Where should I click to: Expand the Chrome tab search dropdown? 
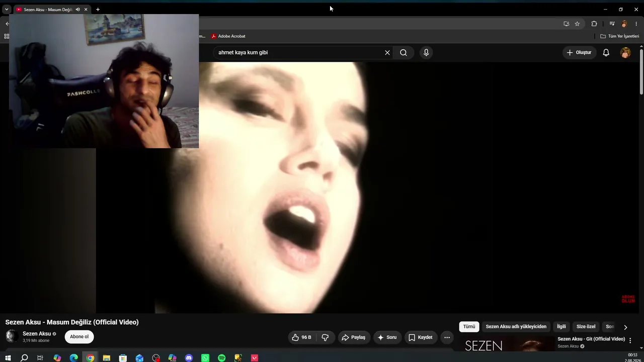click(7, 10)
